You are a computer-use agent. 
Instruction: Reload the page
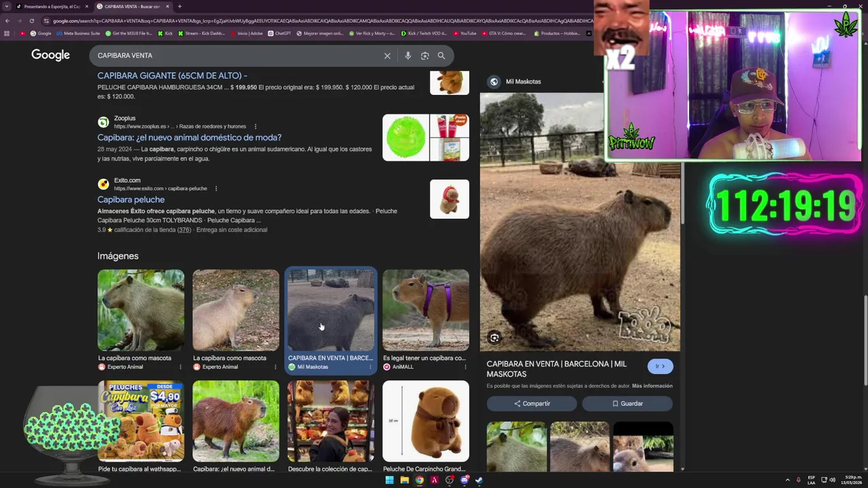31,21
